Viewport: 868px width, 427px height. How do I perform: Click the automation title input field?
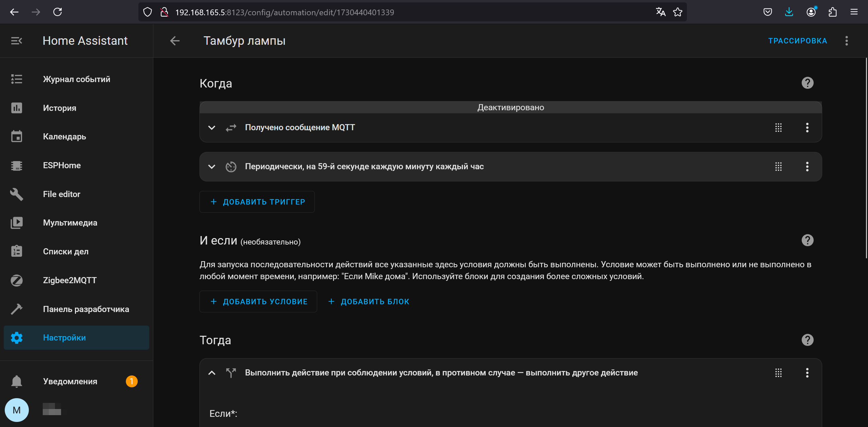(244, 40)
